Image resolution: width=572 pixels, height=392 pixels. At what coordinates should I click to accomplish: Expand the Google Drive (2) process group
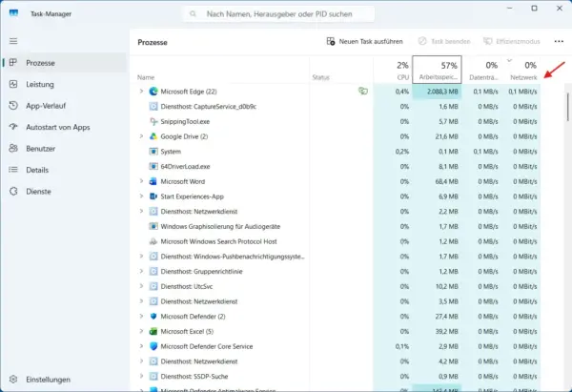tap(141, 136)
